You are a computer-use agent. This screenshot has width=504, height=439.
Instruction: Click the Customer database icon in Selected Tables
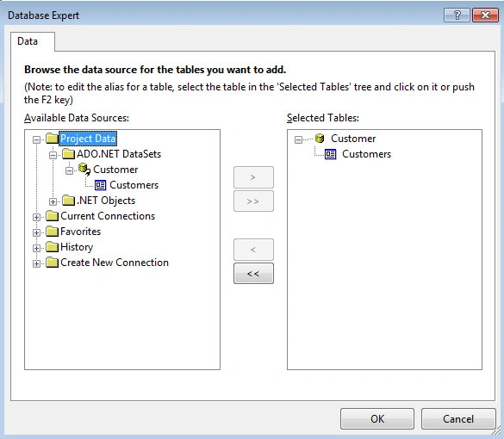(320, 139)
